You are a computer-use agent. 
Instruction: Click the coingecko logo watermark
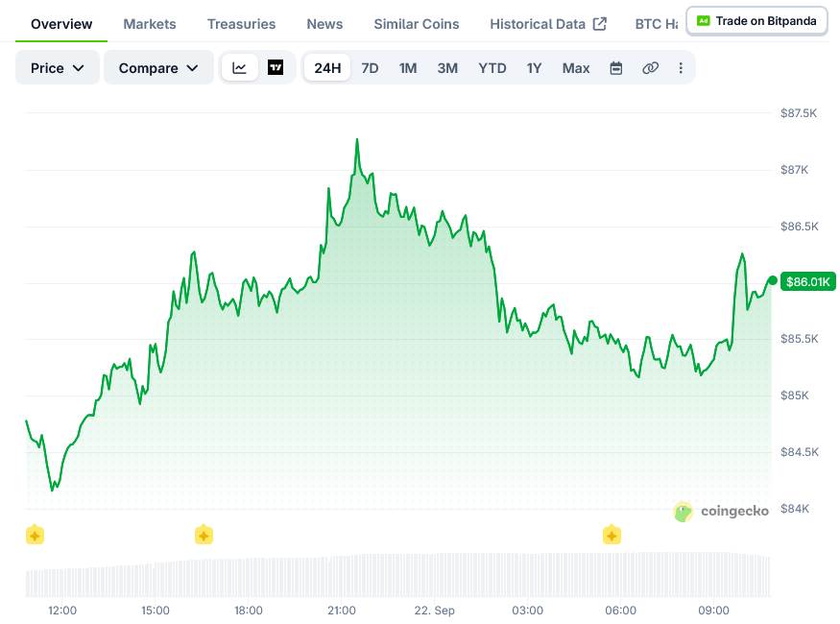click(x=721, y=511)
